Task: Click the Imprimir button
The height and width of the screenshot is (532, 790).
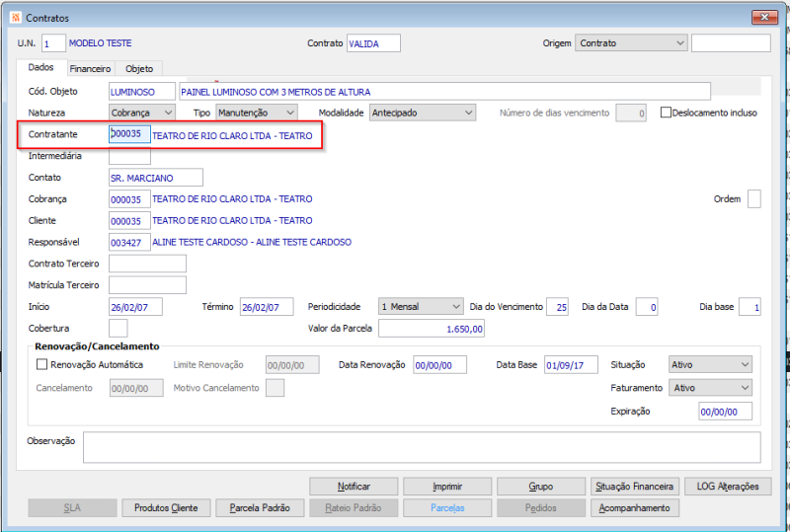Action: click(x=447, y=487)
